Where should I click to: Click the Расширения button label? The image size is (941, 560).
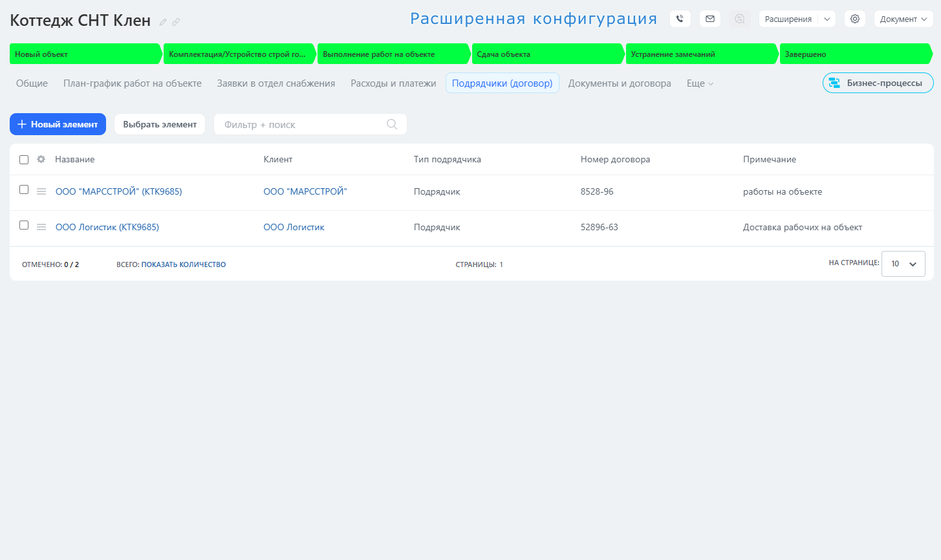tap(788, 19)
